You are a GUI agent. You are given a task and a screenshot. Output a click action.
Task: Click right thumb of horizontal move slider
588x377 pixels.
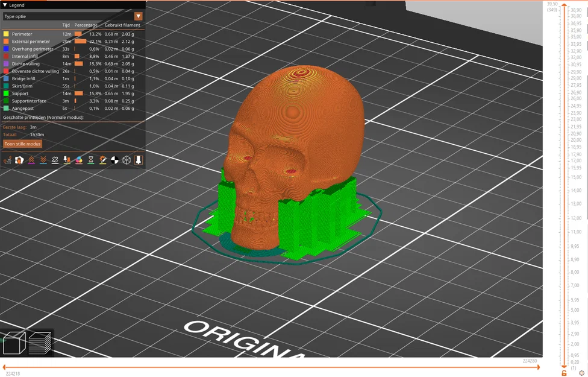pyautogui.click(x=538, y=367)
